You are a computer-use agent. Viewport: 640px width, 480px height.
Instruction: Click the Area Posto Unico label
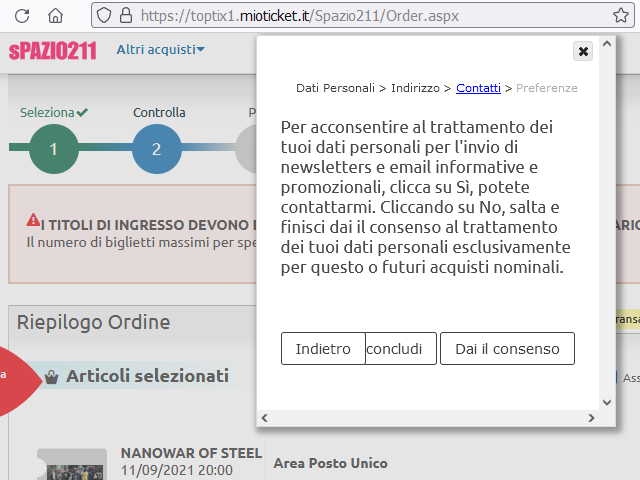pyautogui.click(x=330, y=463)
